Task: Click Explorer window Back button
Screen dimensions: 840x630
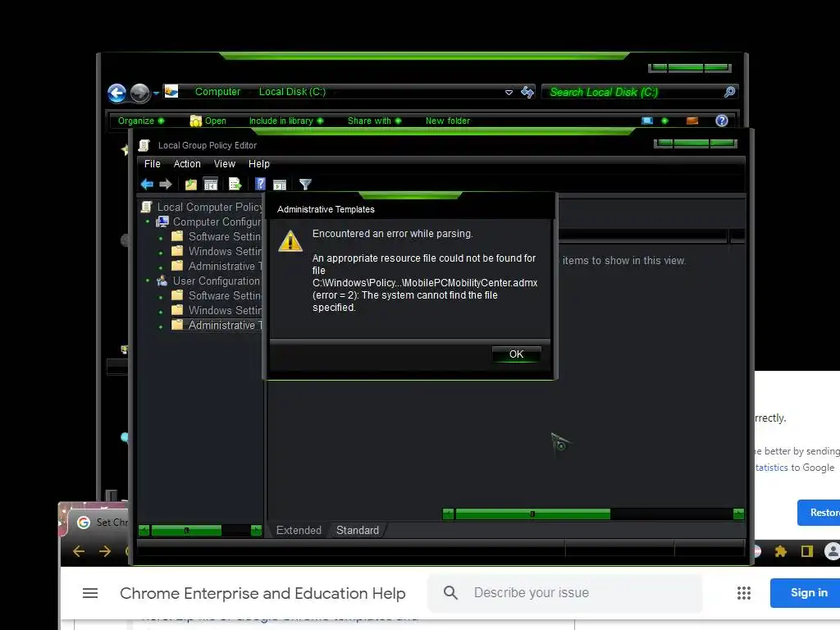Action: point(116,93)
